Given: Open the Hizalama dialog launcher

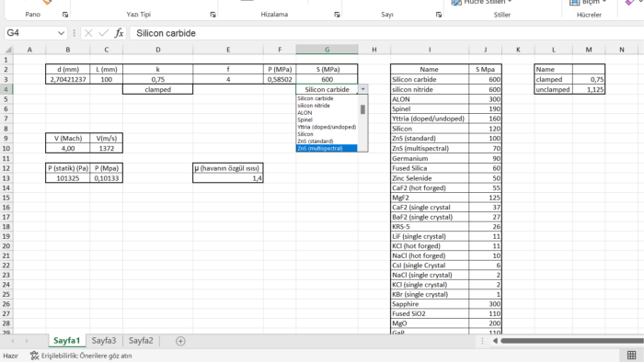Looking at the screenshot, I should coord(337,15).
